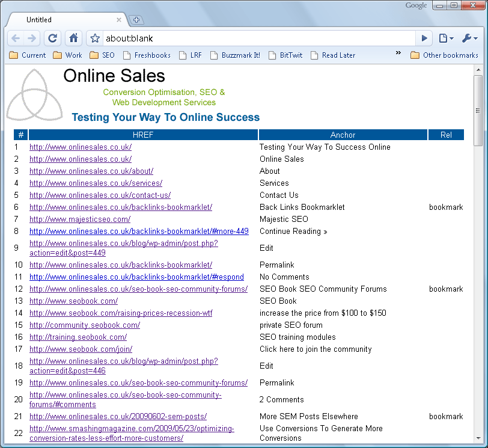Open the training.seobook.com link
The image size is (488, 448).
pos(78,337)
